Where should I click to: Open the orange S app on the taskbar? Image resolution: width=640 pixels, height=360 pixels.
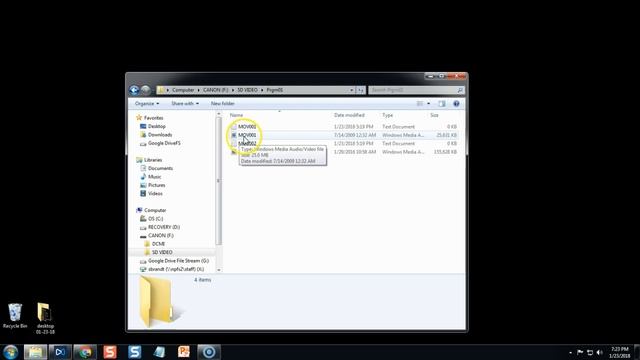coord(110,352)
